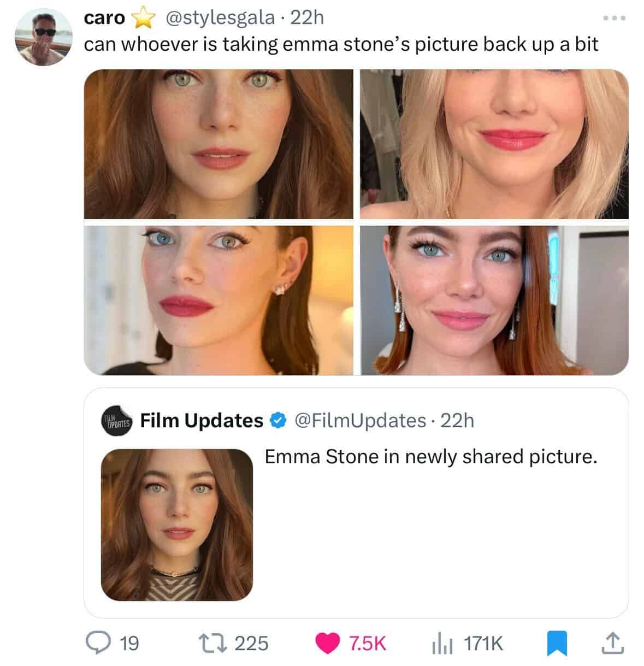Open the bottom-right photo with drop earrings
This screenshot has height=666, width=644.
[494, 300]
